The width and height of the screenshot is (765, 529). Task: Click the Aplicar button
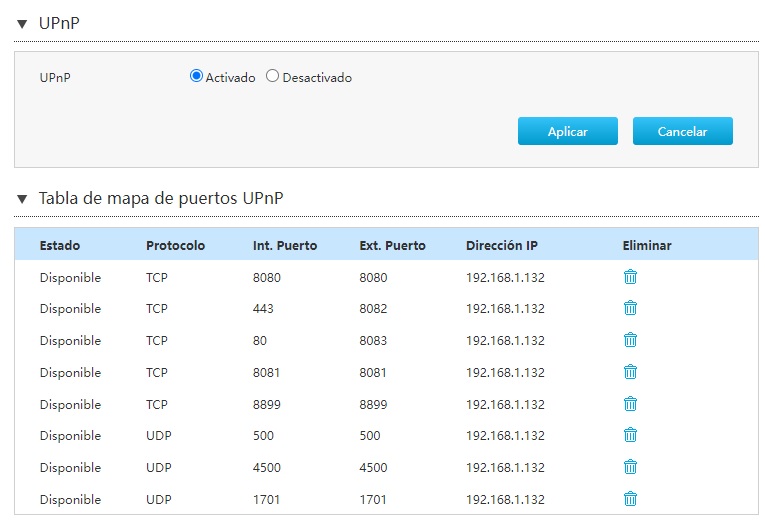tap(567, 131)
